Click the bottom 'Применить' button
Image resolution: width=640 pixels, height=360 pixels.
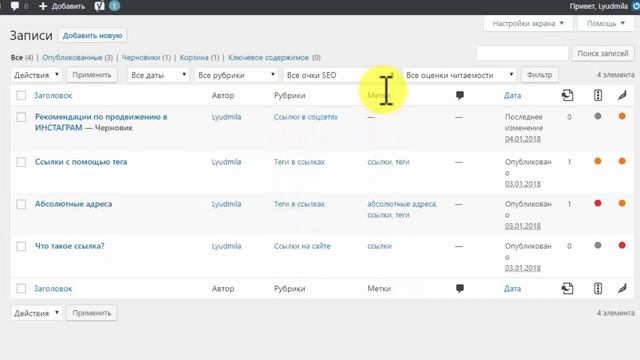(x=92, y=313)
